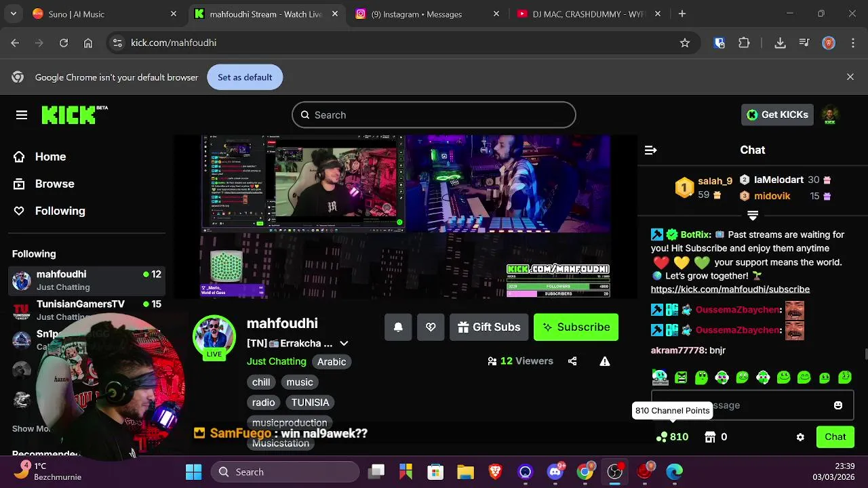Viewport: 868px width, 488px height.
Task: Click the stream video player
Action: pos(406,217)
